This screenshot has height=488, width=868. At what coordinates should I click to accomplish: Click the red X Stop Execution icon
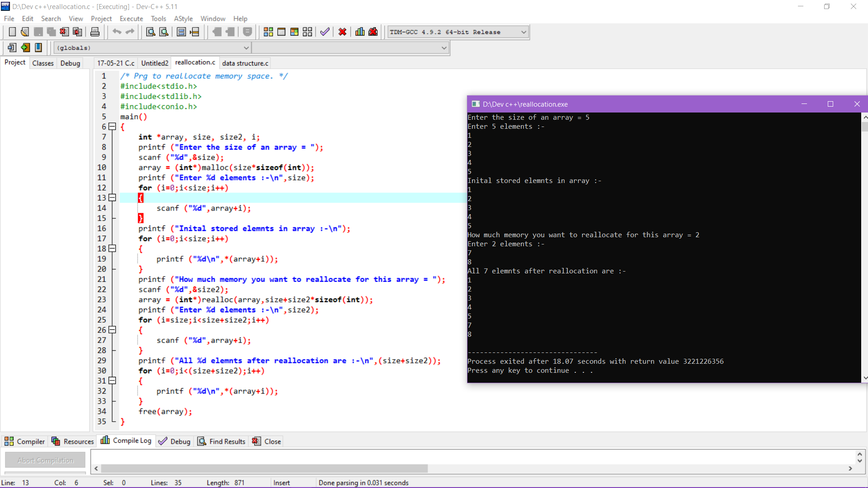coord(342,32)
